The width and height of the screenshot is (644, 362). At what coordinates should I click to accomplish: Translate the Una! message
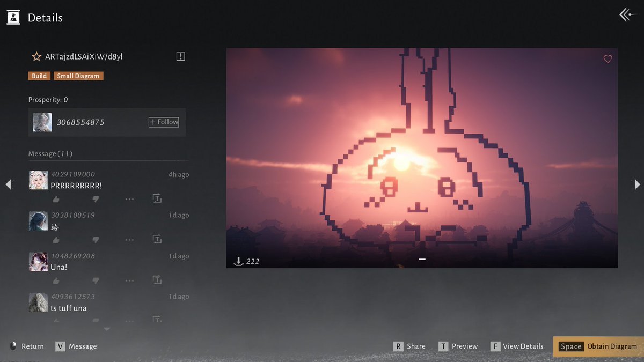(157, 280)
